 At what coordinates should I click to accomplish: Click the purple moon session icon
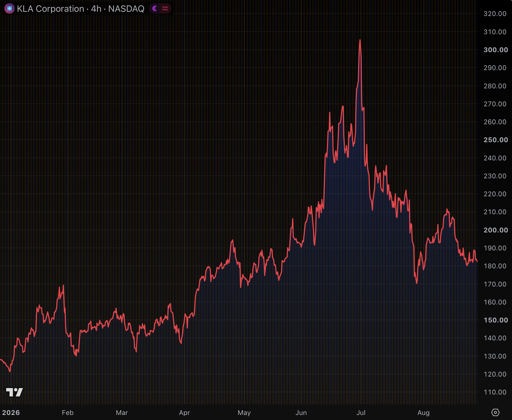155,9
